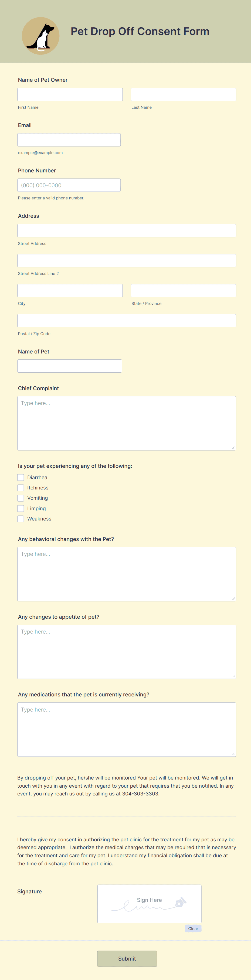Click the Name of Pet field
This screenshot has width=251, height=980.
pyautogui.click(x=70, y=366)
